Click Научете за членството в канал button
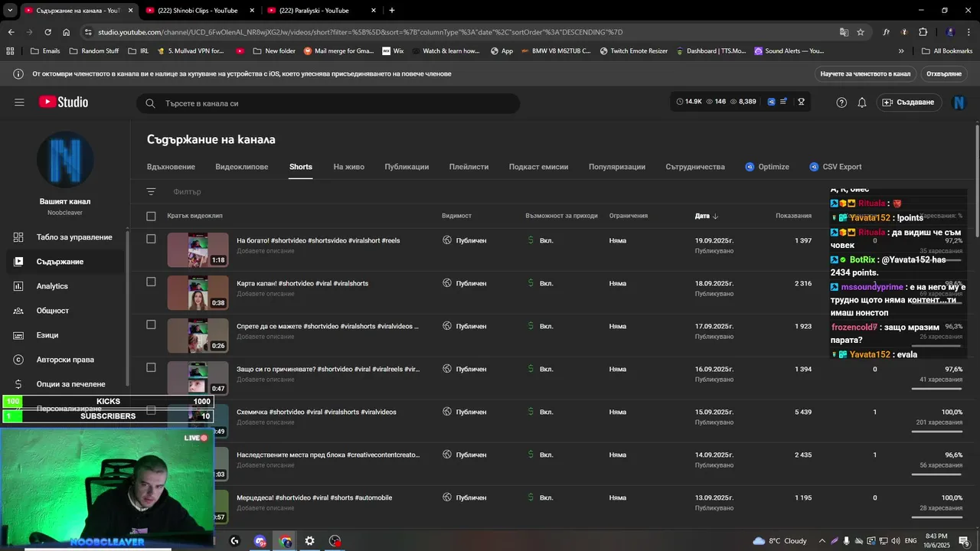Viewport: 980px width, 551px height. [x=865, y=74]
